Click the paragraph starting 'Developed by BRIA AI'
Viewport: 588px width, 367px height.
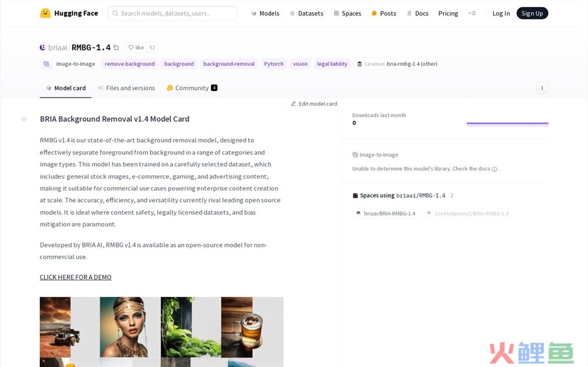(153, 251)
